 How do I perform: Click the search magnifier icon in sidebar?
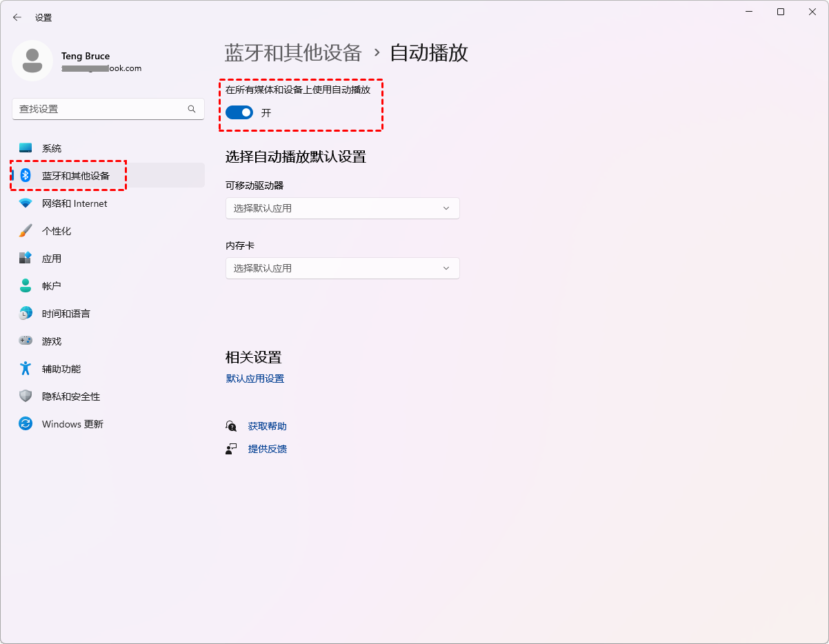point(192,109)
